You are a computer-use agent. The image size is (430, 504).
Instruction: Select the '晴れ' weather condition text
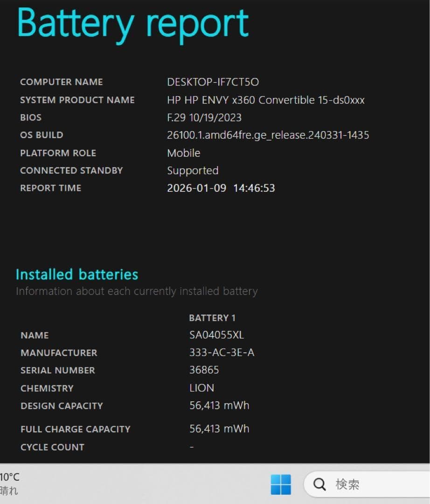(8, 491)
